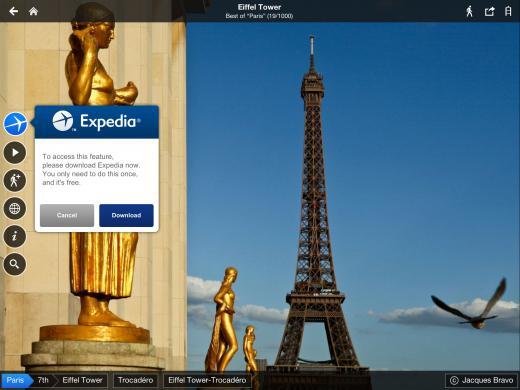The height and width of the screenshot is (390, 520).
Task: Download the Expedia app
Action: (x=126, y=215)
